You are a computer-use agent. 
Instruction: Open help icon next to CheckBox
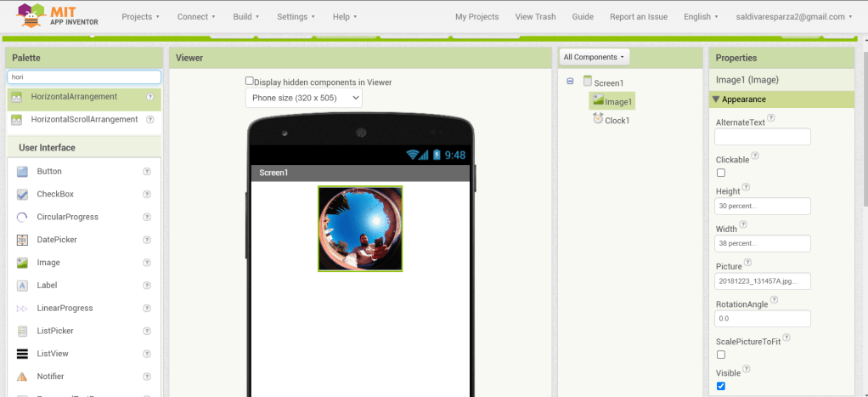tap(147, 194)
